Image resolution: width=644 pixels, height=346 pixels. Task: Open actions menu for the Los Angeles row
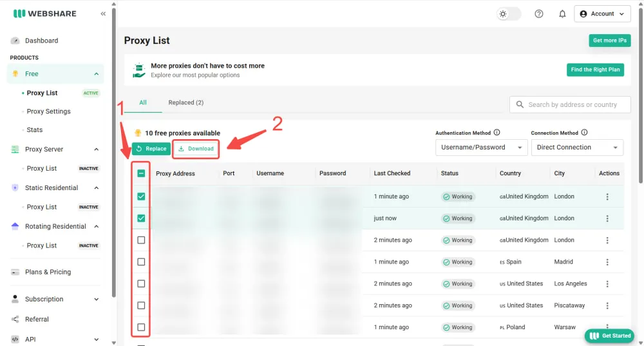607,284
